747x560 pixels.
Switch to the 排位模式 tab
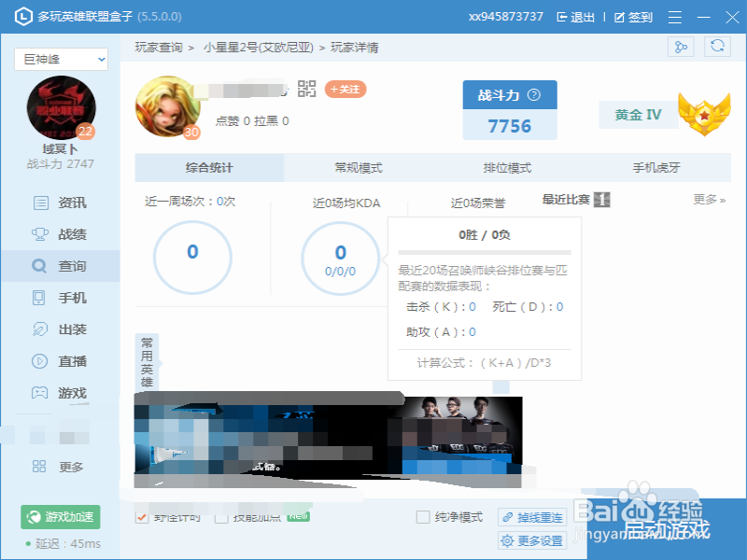[507, 168]
